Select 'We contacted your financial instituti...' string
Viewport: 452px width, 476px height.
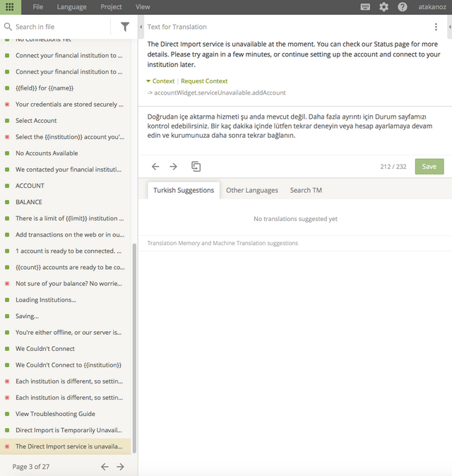pyautogui.click(x=66, y=169)
